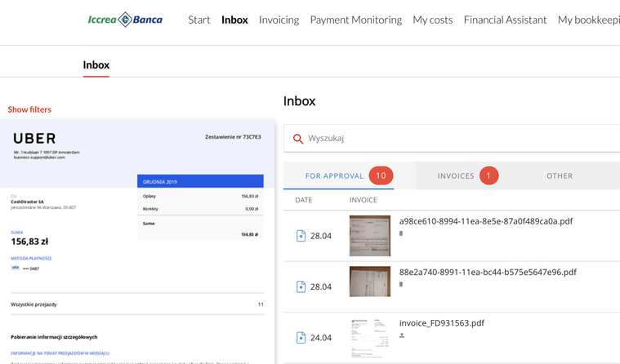This screenshot has width=620, height=364.
Task: Click the search magnifier icon
Action: click(x=298, y=139)
